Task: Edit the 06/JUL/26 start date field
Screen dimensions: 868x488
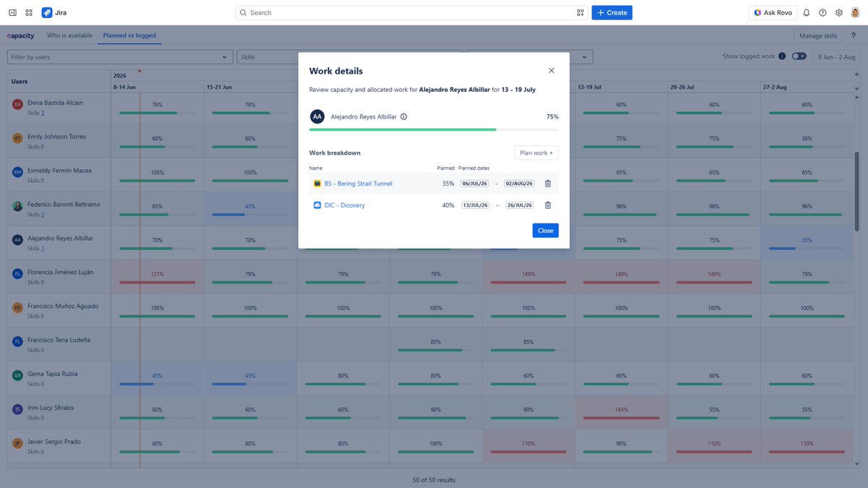Action: click(475, 184)
